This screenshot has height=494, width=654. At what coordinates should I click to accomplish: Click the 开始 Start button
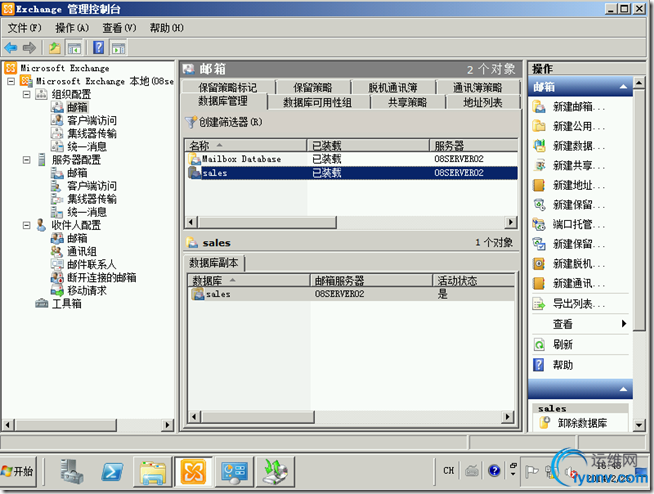pos(18,471)
